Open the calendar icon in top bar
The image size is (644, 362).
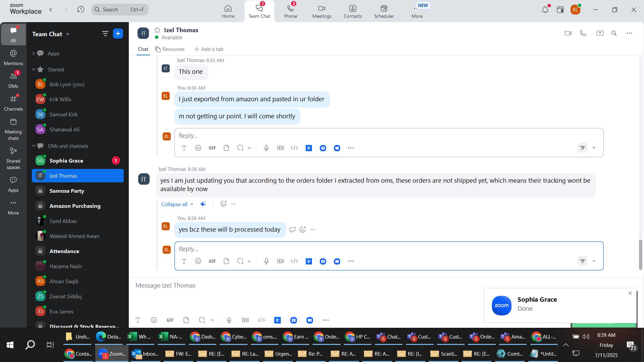point(560,10)
